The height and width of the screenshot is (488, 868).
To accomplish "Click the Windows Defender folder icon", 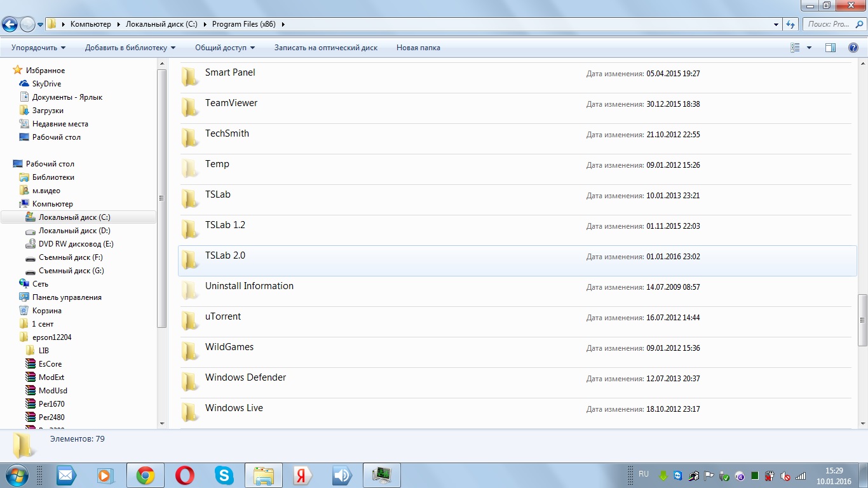I will pyautogui.click(x=189, y=382).
